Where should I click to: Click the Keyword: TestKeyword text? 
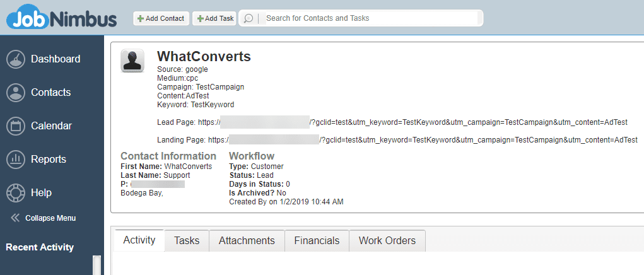[196, 105]
